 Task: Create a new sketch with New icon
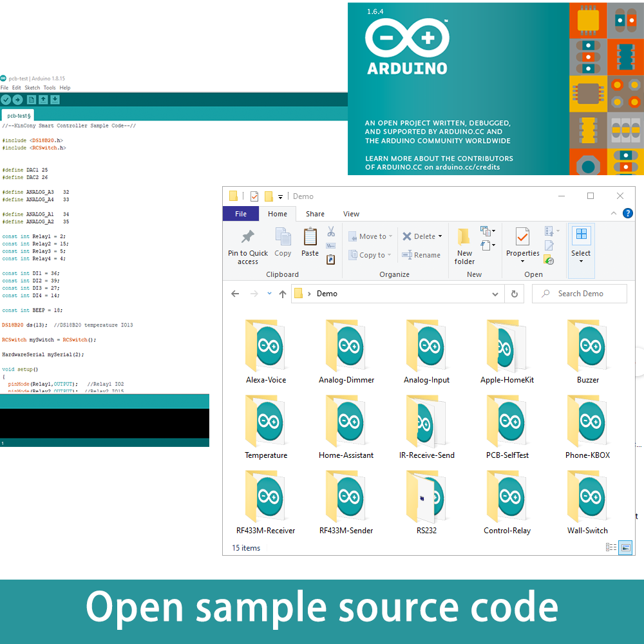(x=31, y=99)
